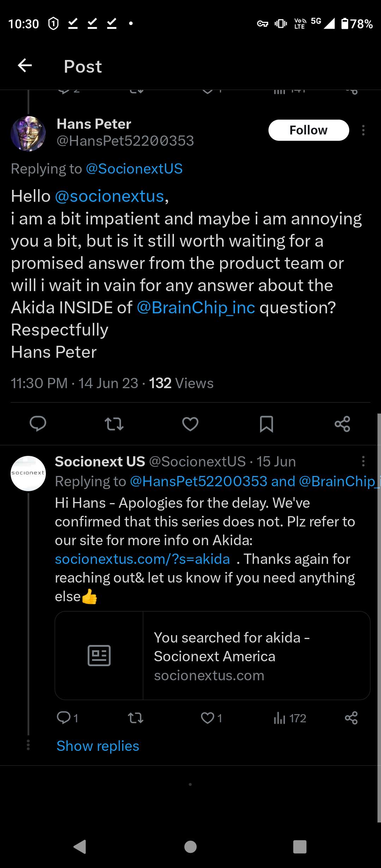Share the Socionext US reply
This screenshot has width=381, height=868.
coord(351,718)
